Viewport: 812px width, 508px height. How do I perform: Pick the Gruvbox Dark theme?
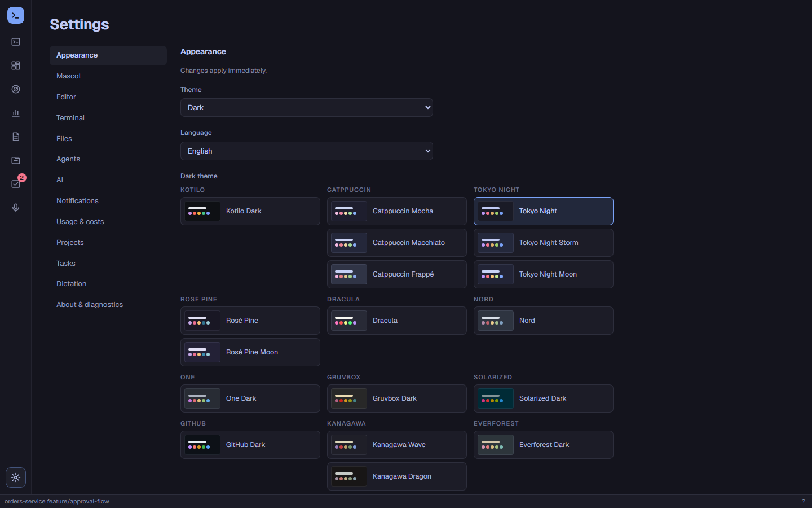pyautogui.click(x=397, y=398)
